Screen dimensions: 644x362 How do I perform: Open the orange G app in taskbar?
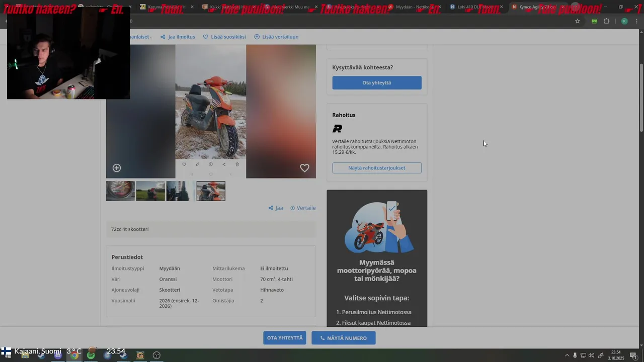click(x=140, y=355)
